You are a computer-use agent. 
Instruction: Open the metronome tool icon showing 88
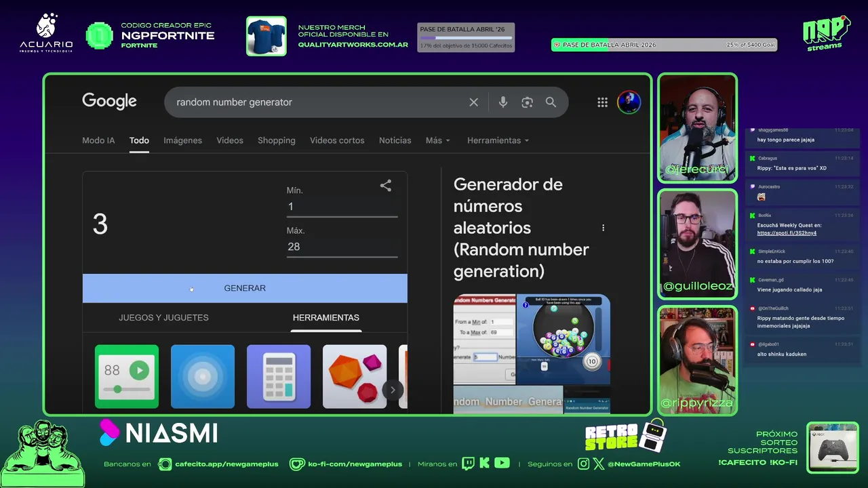point(127,377)
